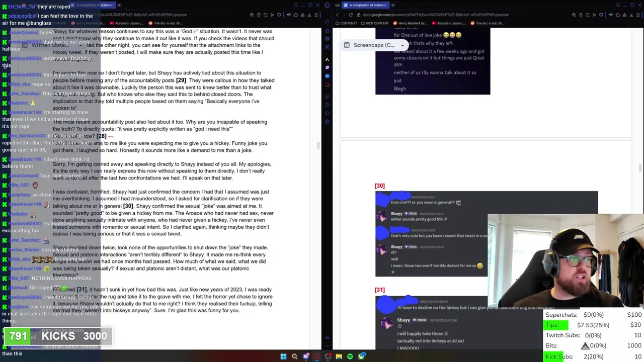
Task: Go back in the right browser window
Action: 337,15
